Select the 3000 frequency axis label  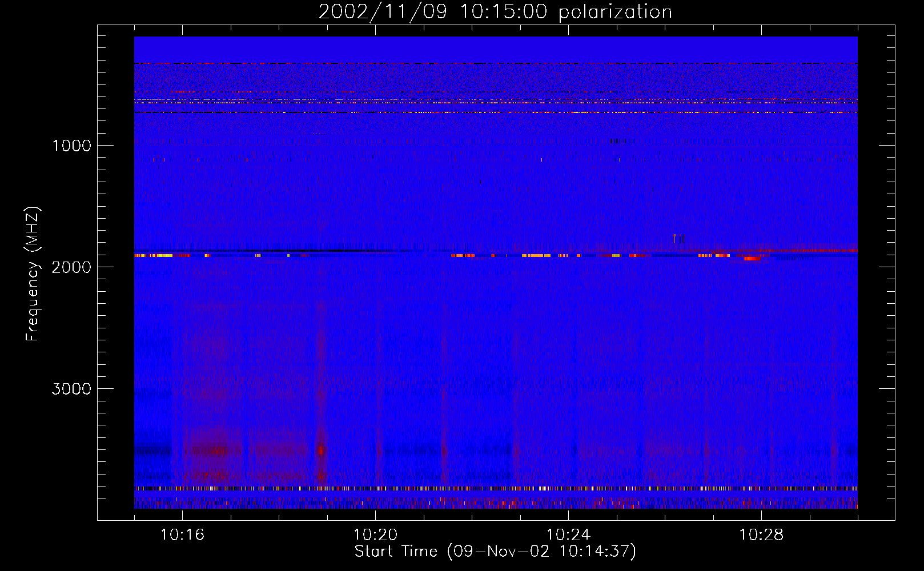(71, 389)
